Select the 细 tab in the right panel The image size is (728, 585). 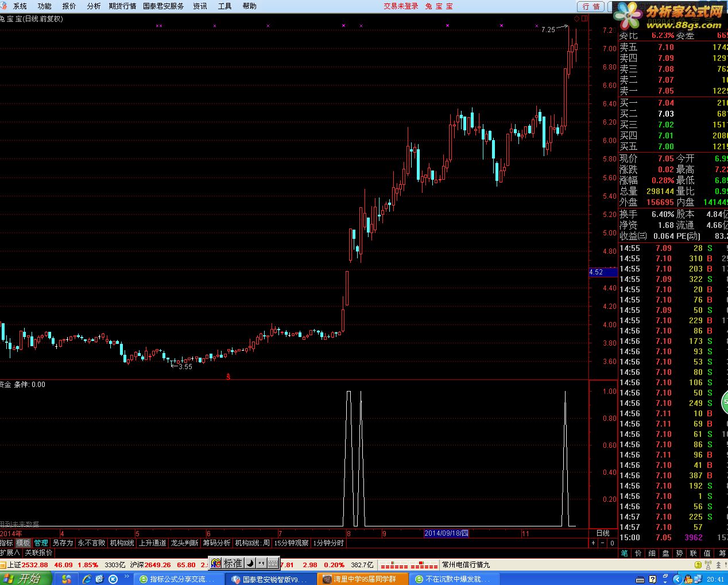point(652,553)
